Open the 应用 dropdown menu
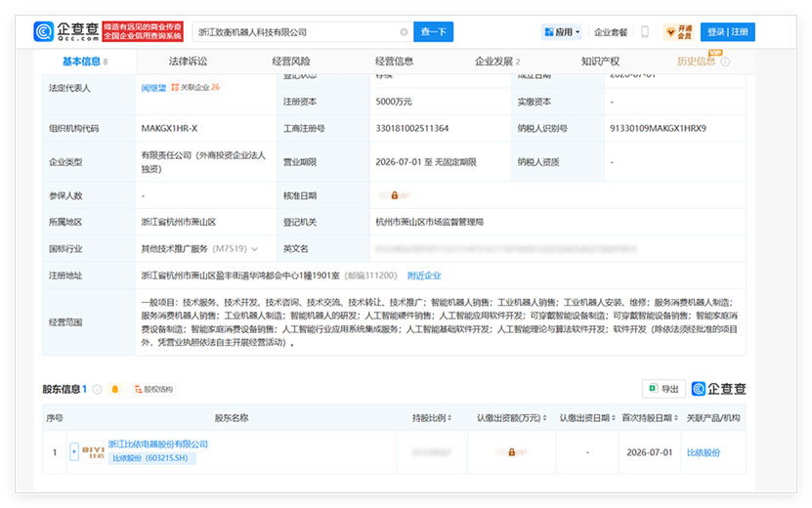Screen dimensions: 812x508 [x=562, y=32]
